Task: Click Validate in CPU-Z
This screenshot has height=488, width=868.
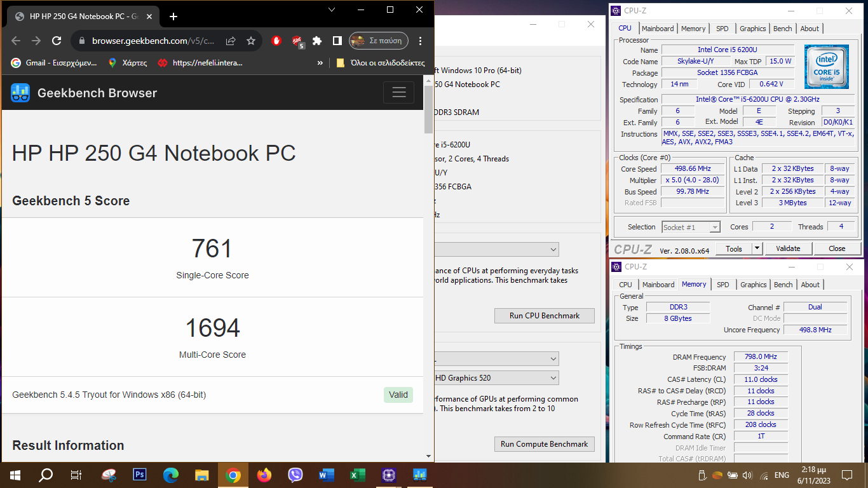Action: [788, 248]
